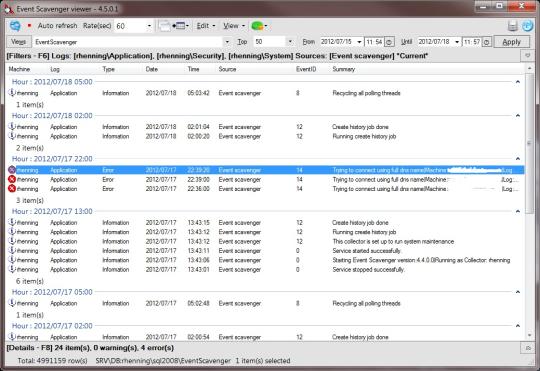Collapse the Hour 2012/07/17 22:00 group
This screenshot has height=371, width=540.
click(518, 159)
